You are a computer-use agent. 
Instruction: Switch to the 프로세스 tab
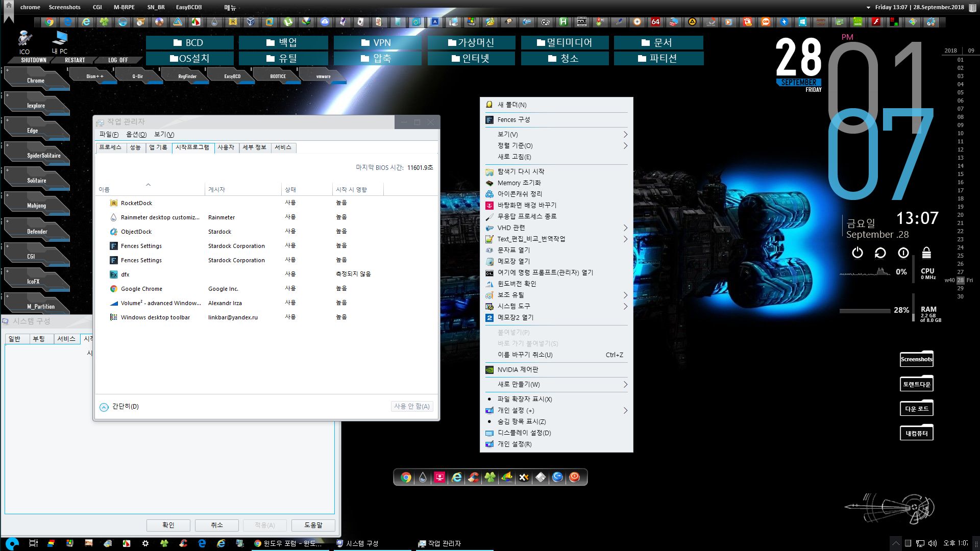point(110,147)
